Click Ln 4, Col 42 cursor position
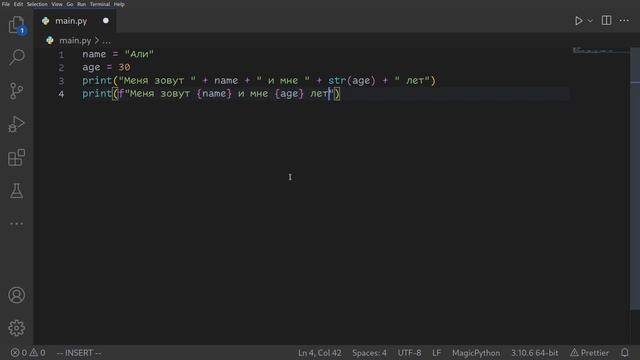The width and height of the screenshot is (640, 360). pos(320,353)
